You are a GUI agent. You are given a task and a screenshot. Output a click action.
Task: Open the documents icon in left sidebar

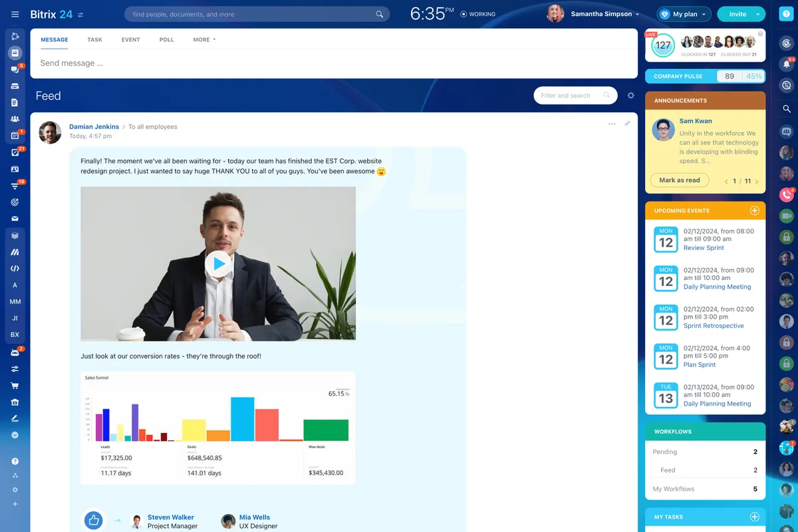[x=15, y=102]
